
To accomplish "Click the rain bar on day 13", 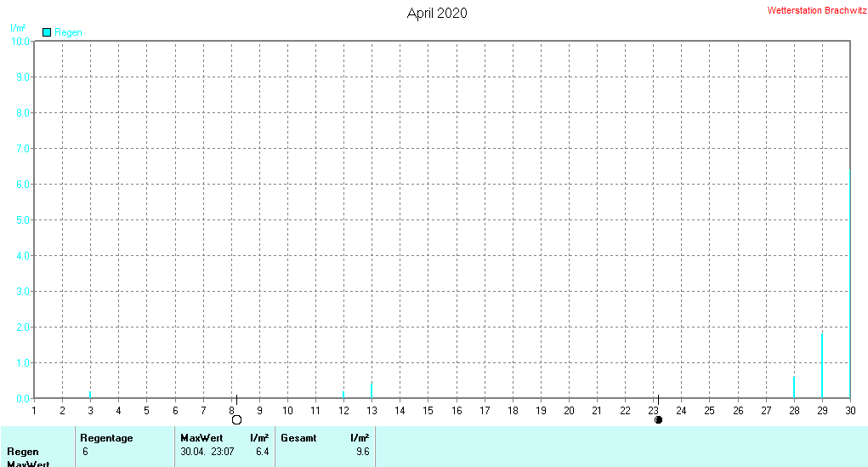I will [x=372, y=390].
